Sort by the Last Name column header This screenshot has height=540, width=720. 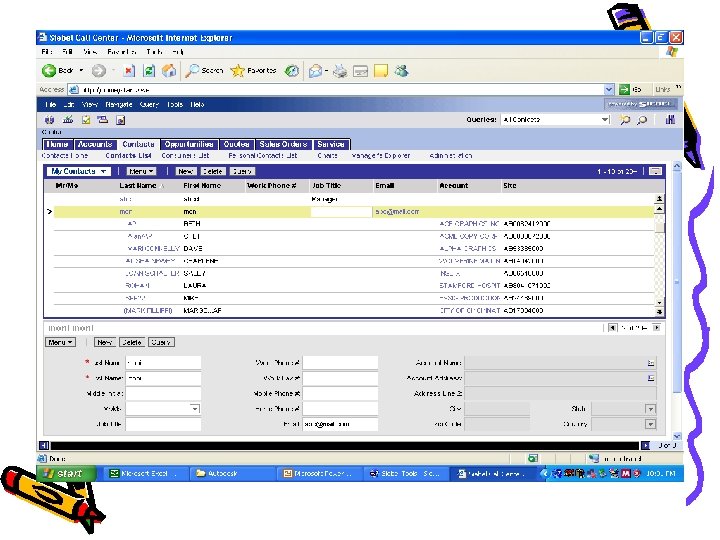pyautogui.click(x=138, y=186)
